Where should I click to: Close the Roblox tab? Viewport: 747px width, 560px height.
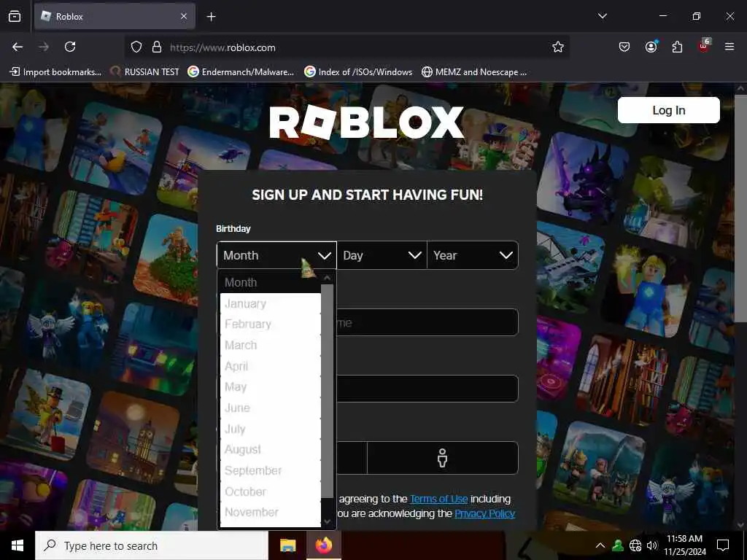pyautogui.click(x=184, y=17)
